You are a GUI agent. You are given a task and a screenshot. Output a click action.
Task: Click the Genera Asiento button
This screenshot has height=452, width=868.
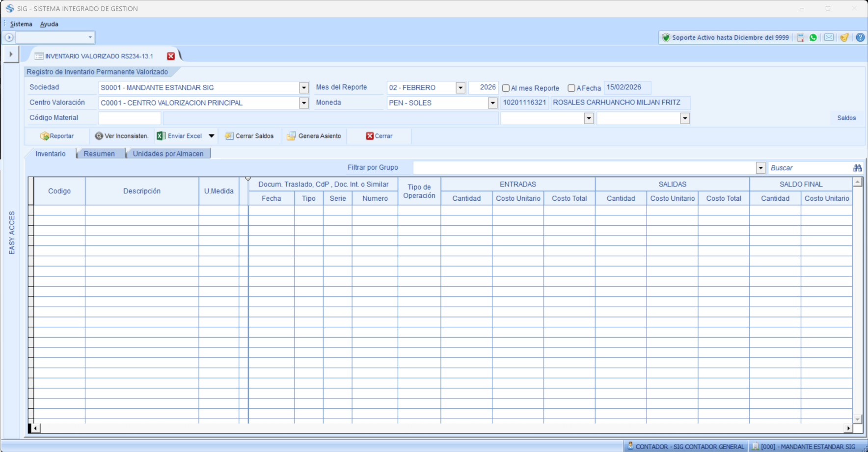(314, 136)
